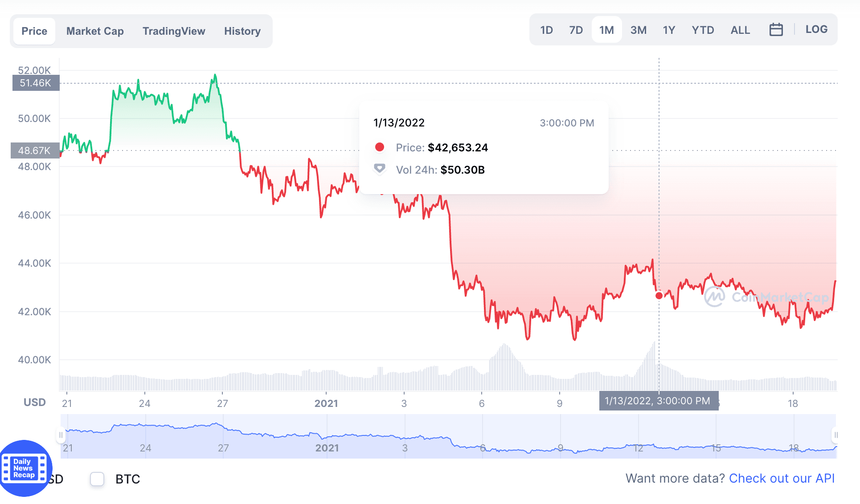The image size is (860, 504).
Task: Display ALL time price history
Action: click(x=740, y=30)
